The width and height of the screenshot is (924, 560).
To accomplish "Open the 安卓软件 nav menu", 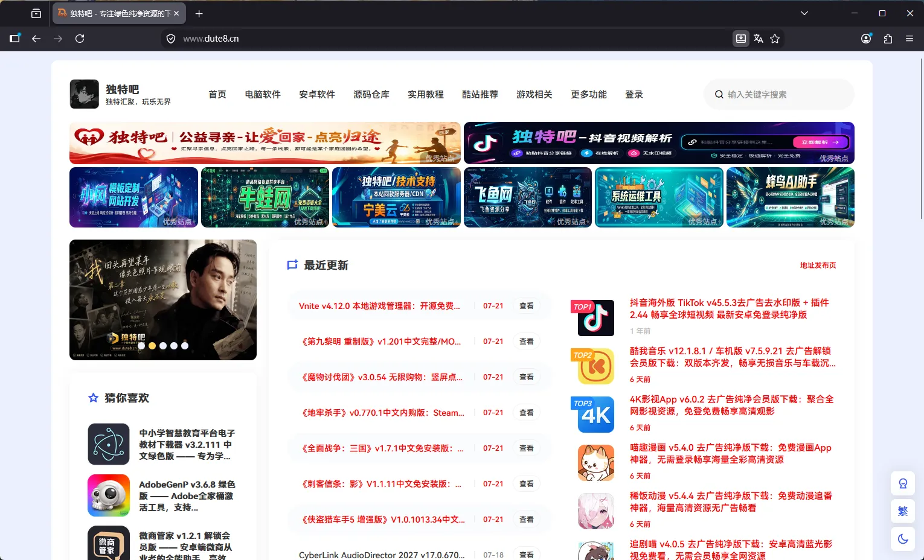I will [317, 94].
